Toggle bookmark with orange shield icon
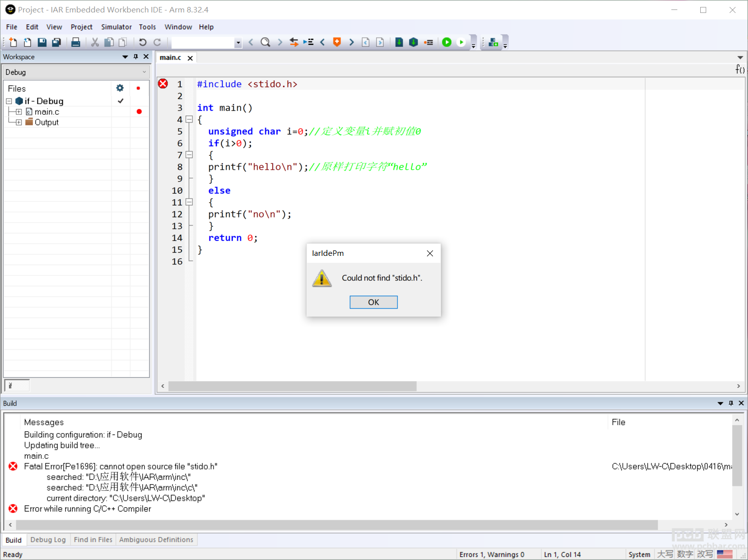 click(x=337, y=42)
